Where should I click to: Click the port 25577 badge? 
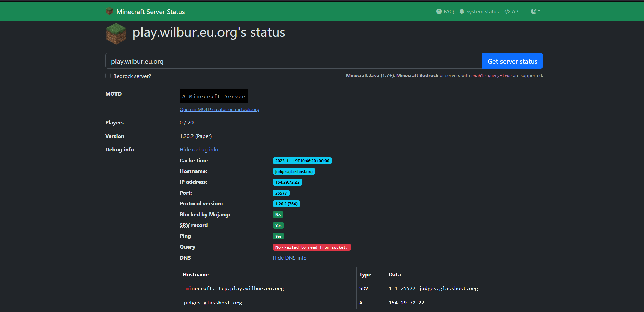281,193
